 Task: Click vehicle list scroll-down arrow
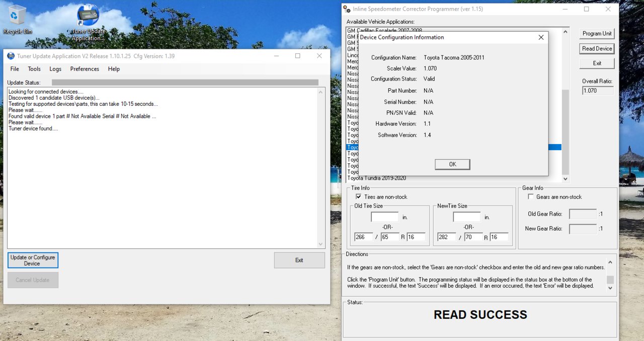tap(565, 178)
